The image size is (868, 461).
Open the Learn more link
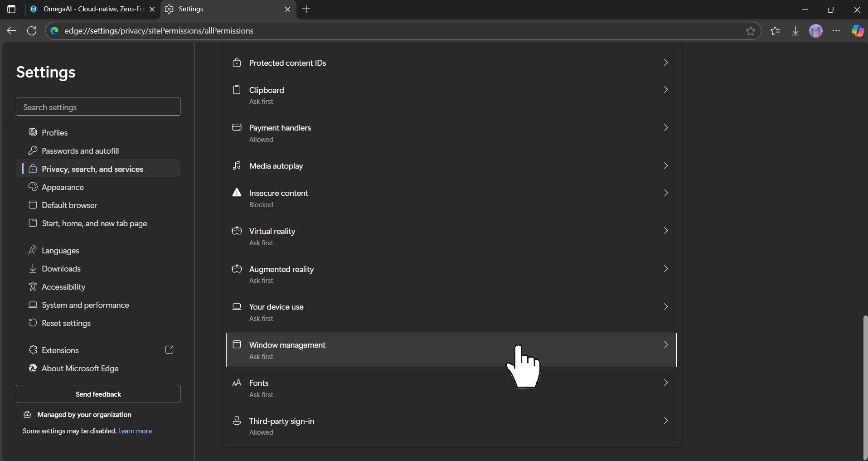(x=134, y=431)
